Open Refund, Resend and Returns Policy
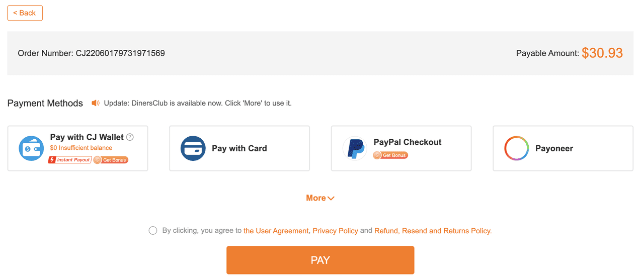Image resolution: width=644 pixels, height=280 pixels. [433, 231]
